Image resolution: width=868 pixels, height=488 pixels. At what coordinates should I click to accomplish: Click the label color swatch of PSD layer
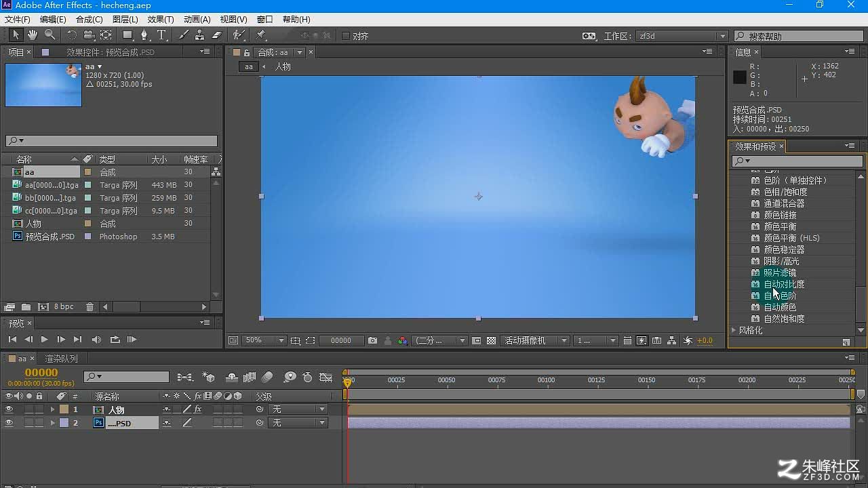(x=64, y=422)
